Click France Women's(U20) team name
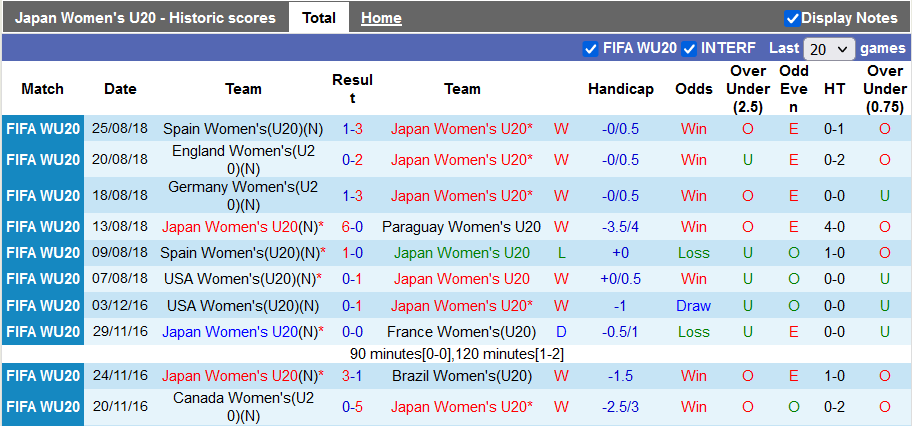 point(461,332)
